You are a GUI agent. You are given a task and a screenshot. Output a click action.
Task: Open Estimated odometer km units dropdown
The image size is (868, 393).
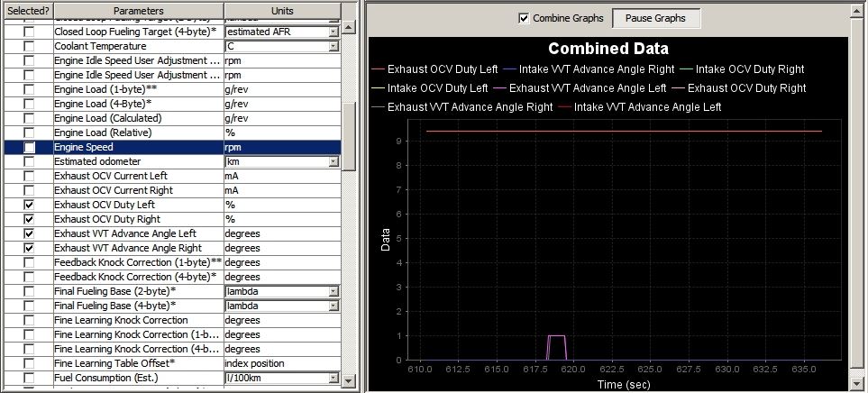click(x=333, y=161)
